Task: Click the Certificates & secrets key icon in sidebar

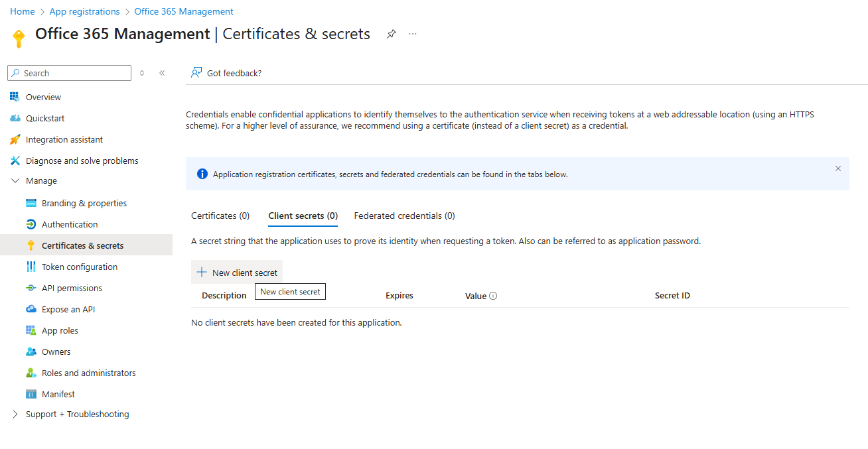Action: coord(31,245)
